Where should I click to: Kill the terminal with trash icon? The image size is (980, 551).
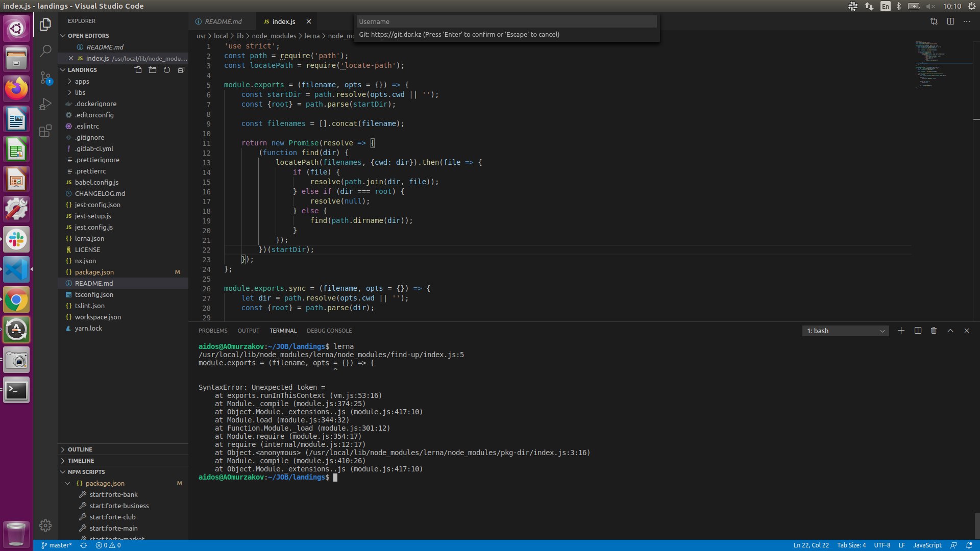(x=934, y=331)
